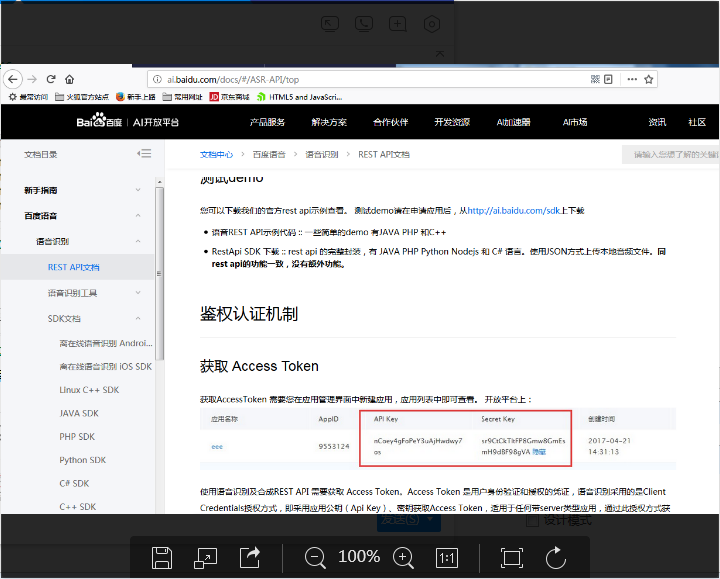Screen dimensions: 720x579
Task: Click the fullscreen icon in viewer toolbar
Action: (x=512, y=558)
